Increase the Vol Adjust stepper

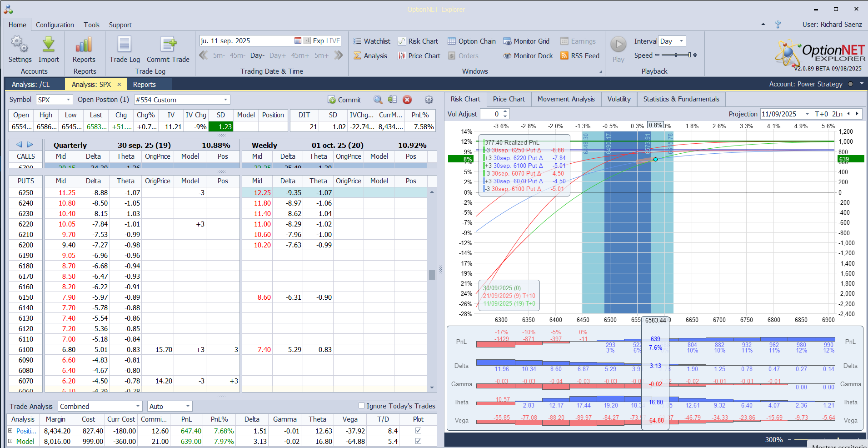[x=505, y=111]
